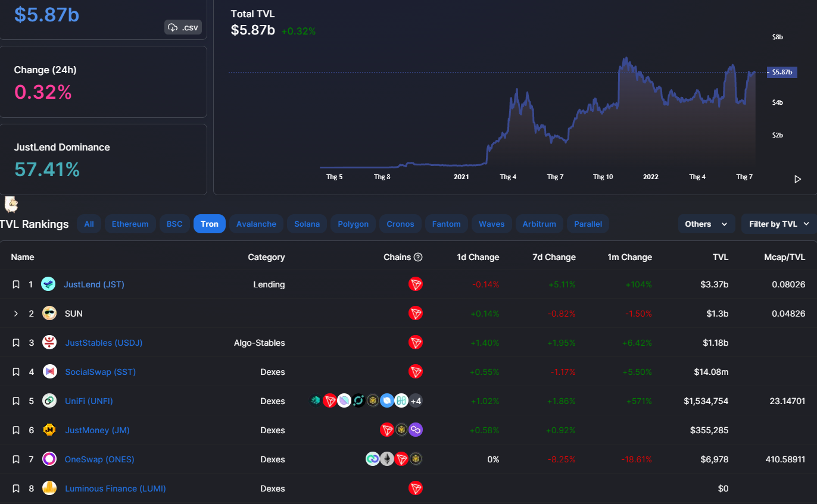Click the play arrow beside the chart
This screenshot has width=817, height=504.
[798, 179]
